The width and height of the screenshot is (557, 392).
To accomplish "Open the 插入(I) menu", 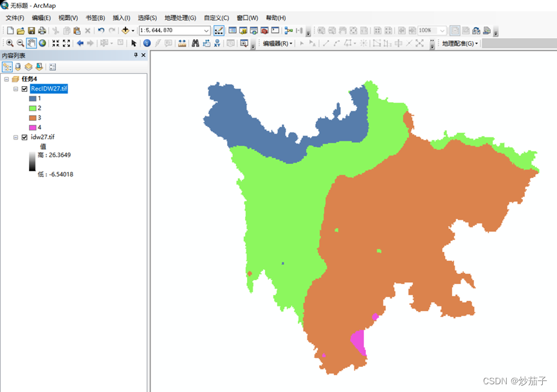I will pos(121,18).
